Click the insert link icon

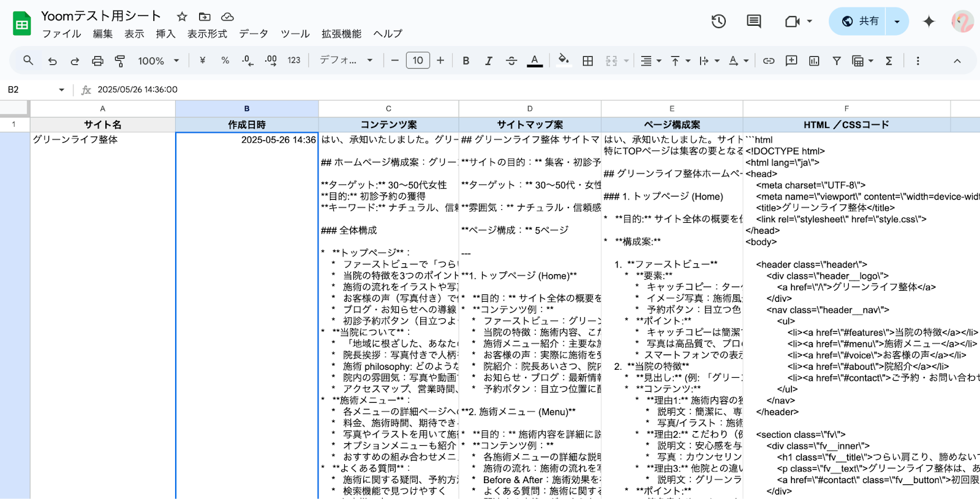point(769,61)
